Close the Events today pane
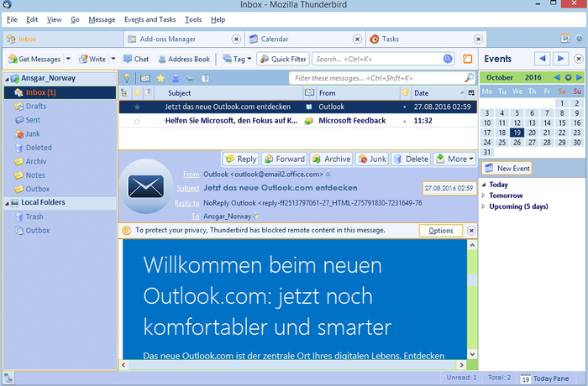This screenshot has width=588, height=386. point(579,59)
